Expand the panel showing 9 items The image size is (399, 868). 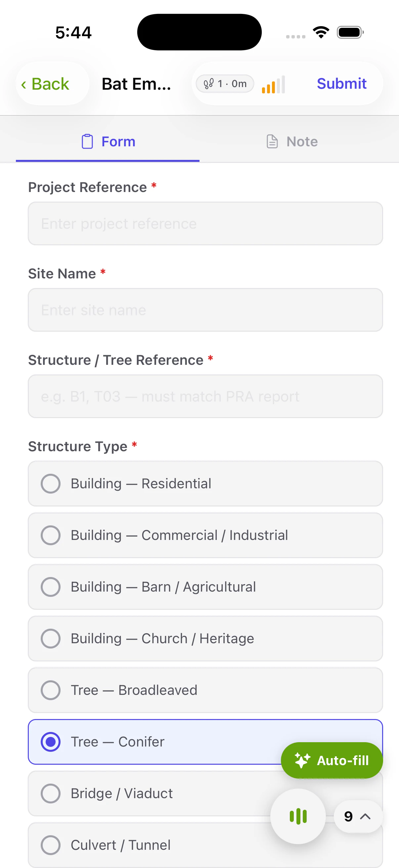click(x=348, y=816)
